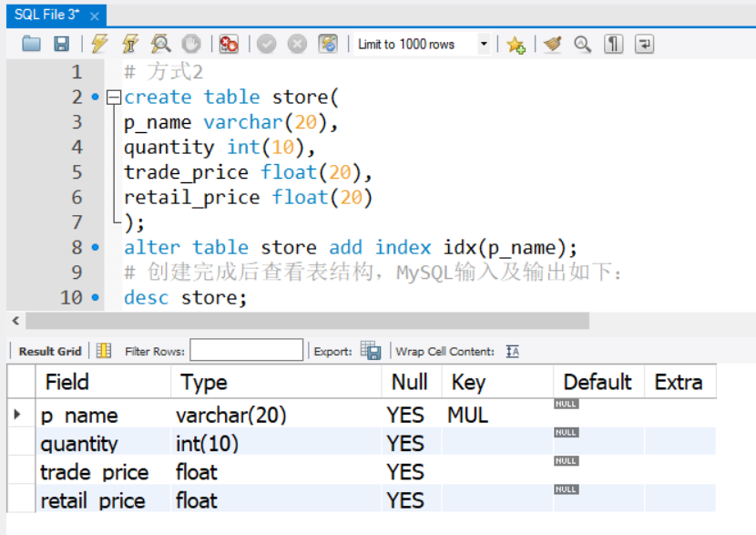Viewport: 756px width, 535px height.
Task: Select the p_name field cell
Action: coord(103,415)
